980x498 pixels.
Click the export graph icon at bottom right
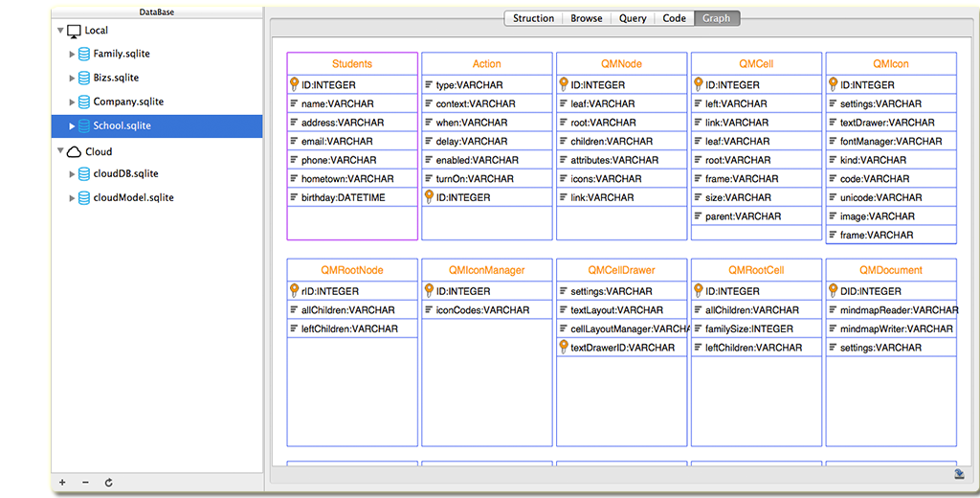(x=958, y=473)
